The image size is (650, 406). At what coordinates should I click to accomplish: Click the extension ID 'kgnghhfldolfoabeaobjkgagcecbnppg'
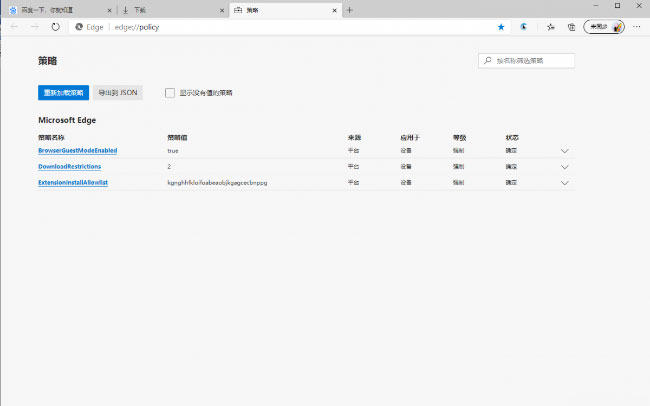coord(217,182)
